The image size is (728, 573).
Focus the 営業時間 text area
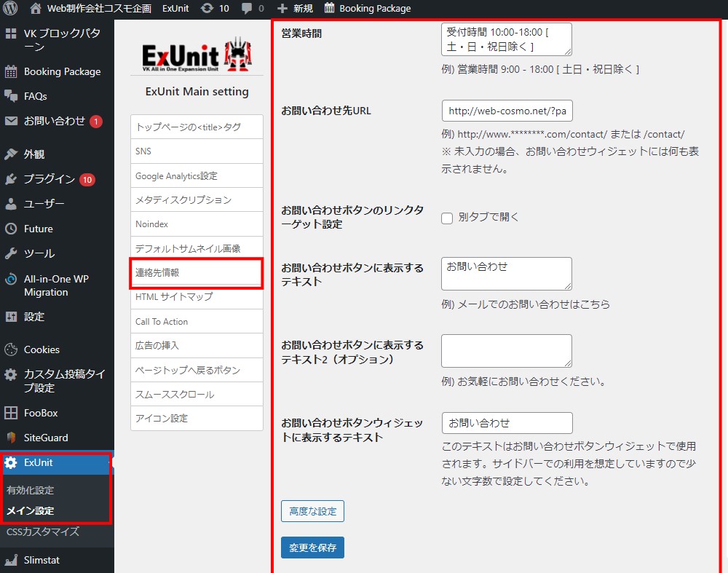point(506,39)
